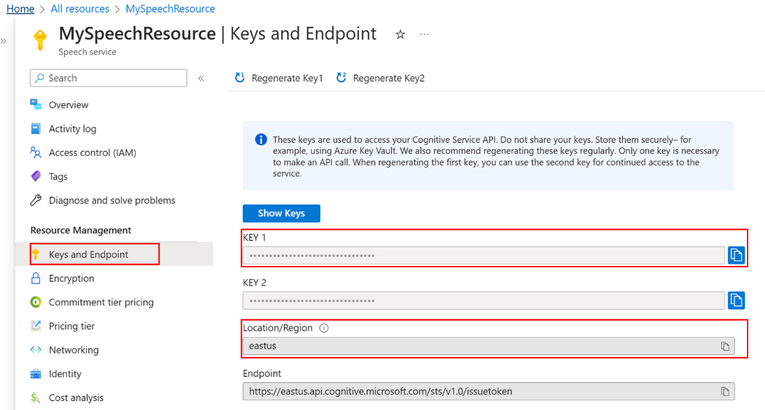This screenshot has height=410, width=765.
Task: Click the Keys and Endpoint key icon
Action: pos(36,254)
